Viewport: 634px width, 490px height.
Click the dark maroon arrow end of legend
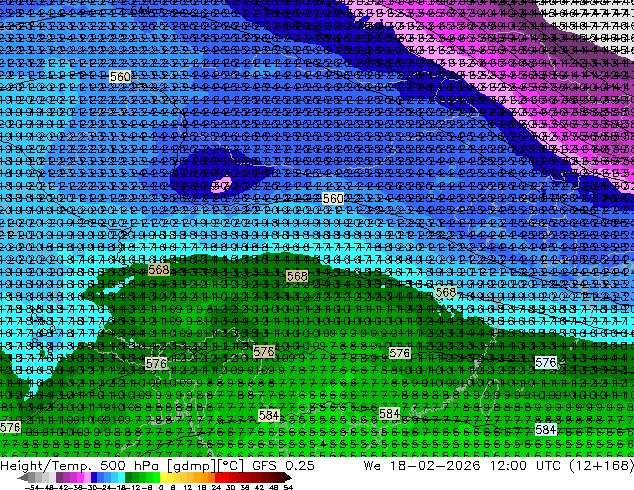coord(287,477)
